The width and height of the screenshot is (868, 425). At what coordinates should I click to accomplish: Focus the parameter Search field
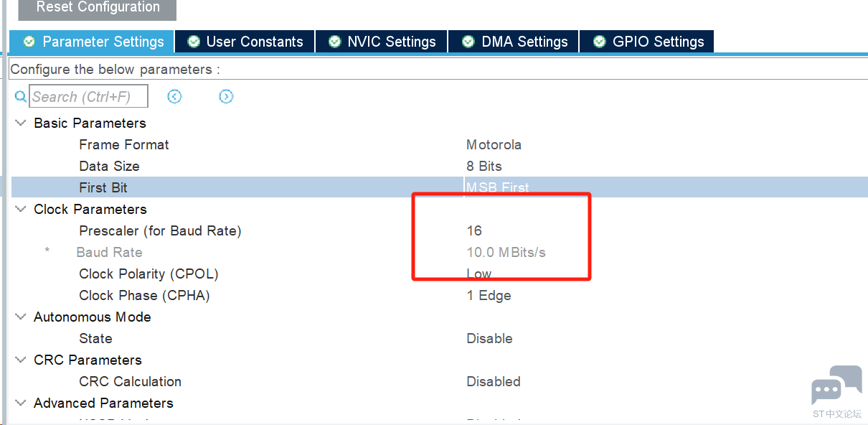[89, 96]
